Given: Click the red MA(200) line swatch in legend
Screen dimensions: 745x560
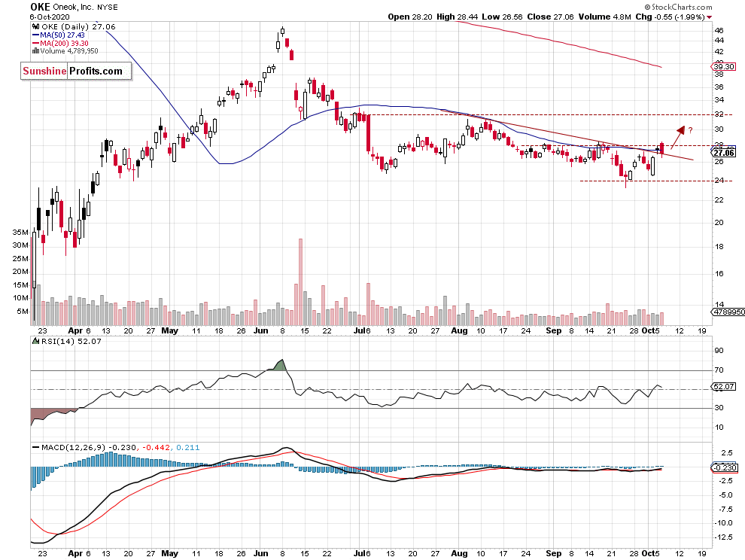Looking at the screenshot, I should [35, 43].
